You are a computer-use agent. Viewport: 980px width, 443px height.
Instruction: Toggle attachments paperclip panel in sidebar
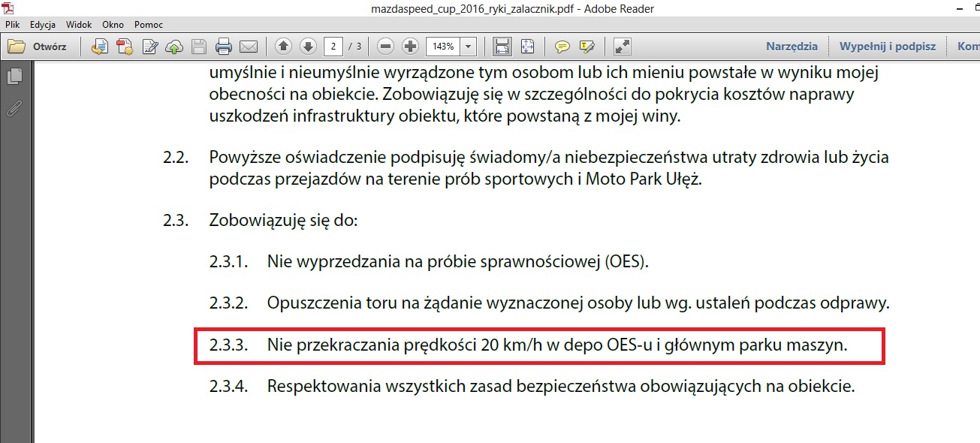pyautogui.click(x=14, y=108)
